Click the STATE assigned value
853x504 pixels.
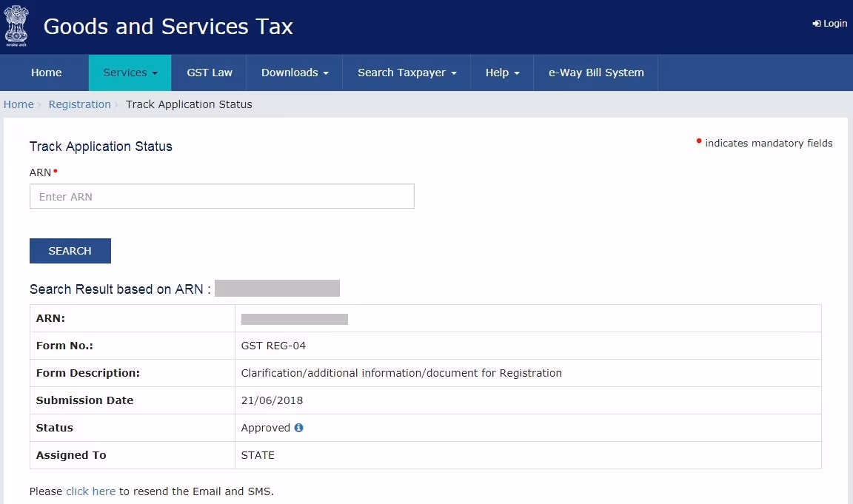click(258, 455)
